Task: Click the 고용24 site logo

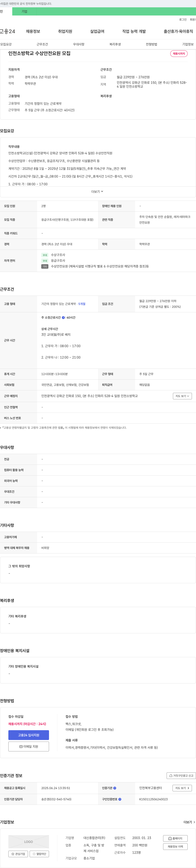Action: [x=7, y=31]
